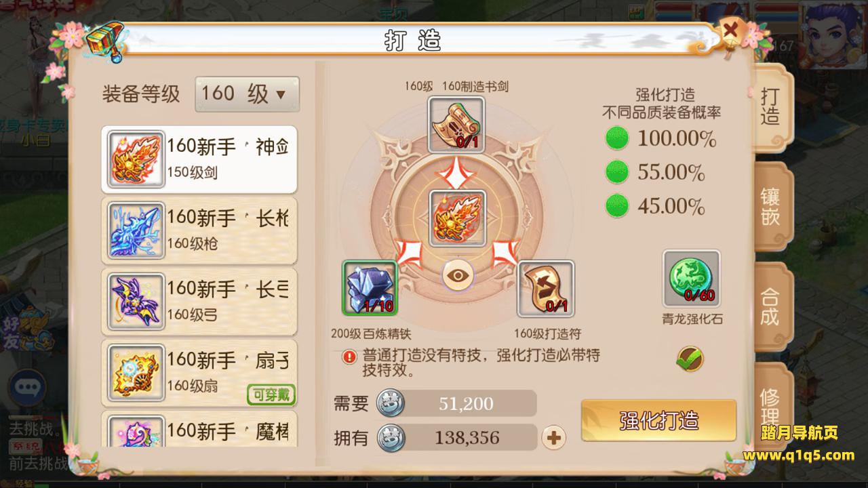This screenshot has width=868, height=488.
Task: Tap the 青龙强化石 green stone icon
Action: tap(691, 279)
